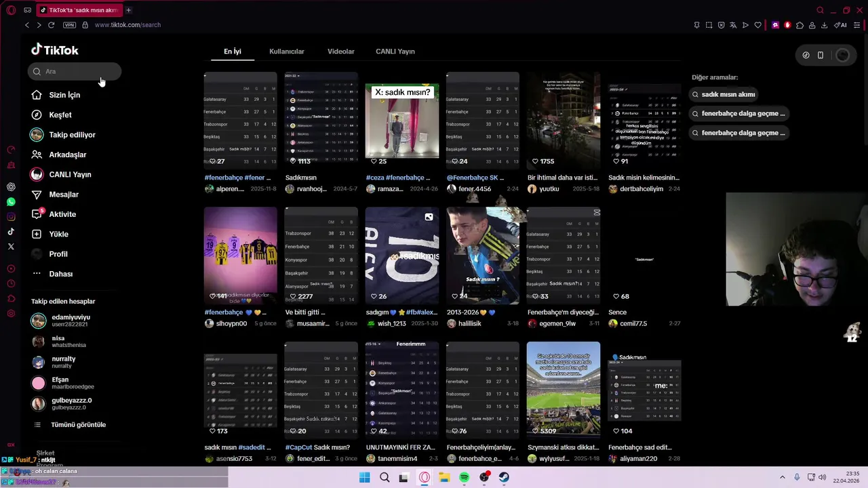Open Aktivite notifications

coord(54,214)
